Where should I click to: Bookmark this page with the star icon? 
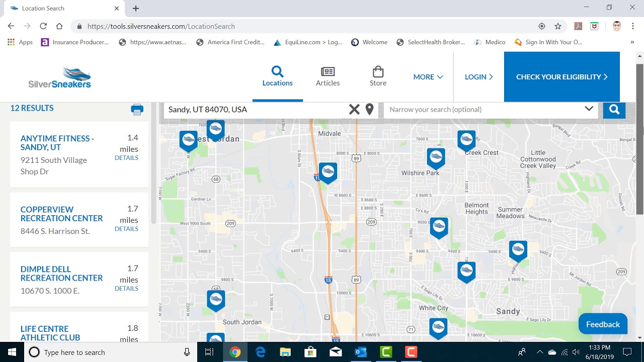(x=557, y=26)
